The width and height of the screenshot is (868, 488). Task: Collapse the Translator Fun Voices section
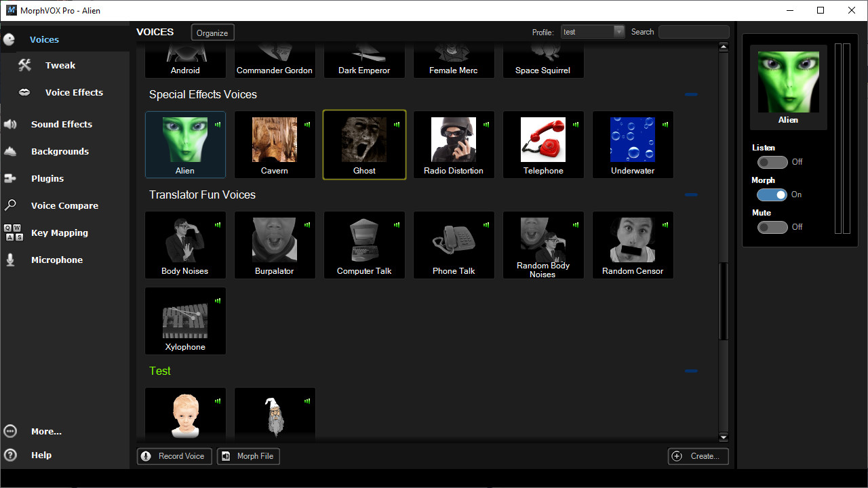click(691, 195)
